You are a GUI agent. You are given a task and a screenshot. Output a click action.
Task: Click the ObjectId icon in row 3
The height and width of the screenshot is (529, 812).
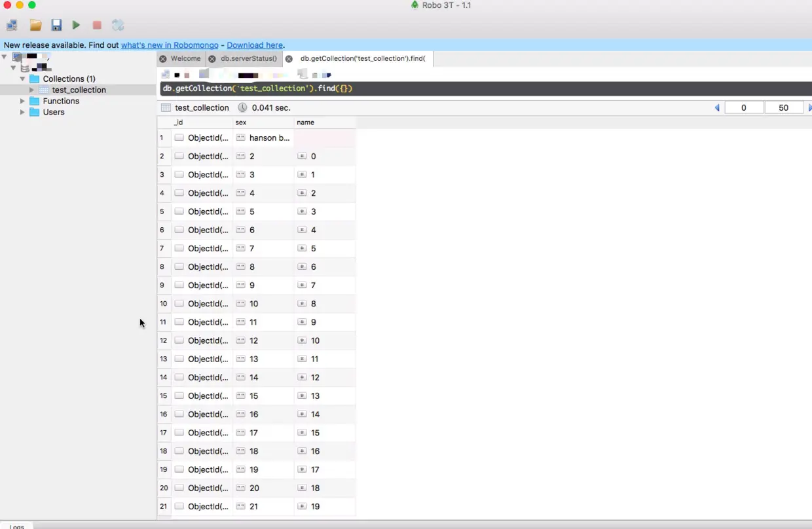(x=179, y=175)
